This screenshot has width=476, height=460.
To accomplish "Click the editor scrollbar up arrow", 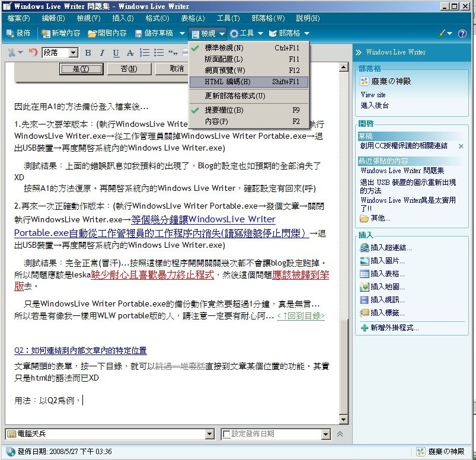I will (343, 67).
